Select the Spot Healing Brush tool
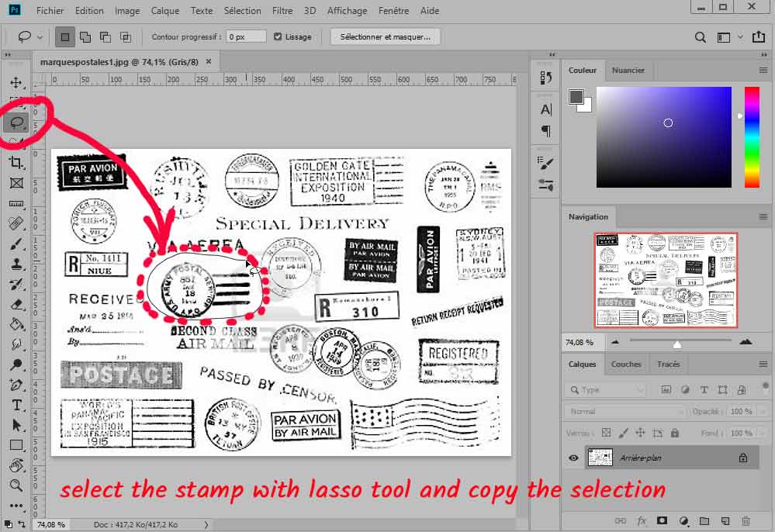The width and height of the screenshot is (775, 532). point(16,224)
